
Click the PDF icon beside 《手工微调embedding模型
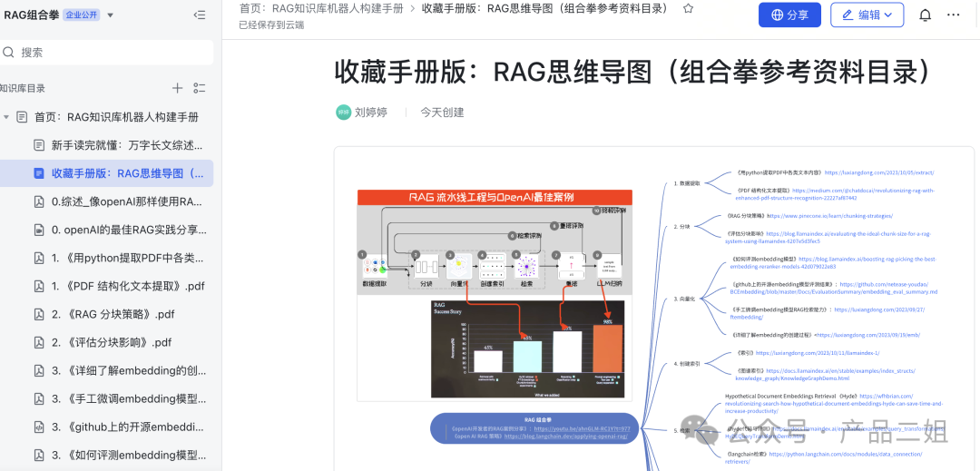point(39,398)
